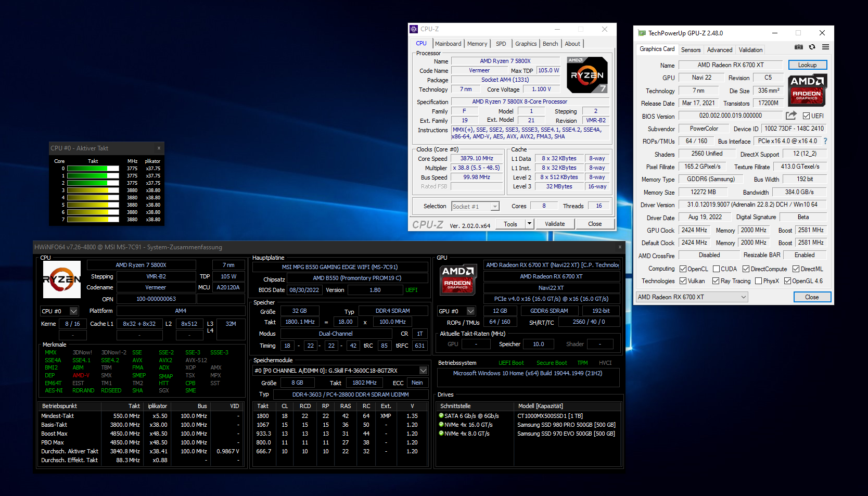Image resolution: width=868 pixels, height=496 pixels.
Task: Click the Close button in GPU-Z
Action: 812,297
